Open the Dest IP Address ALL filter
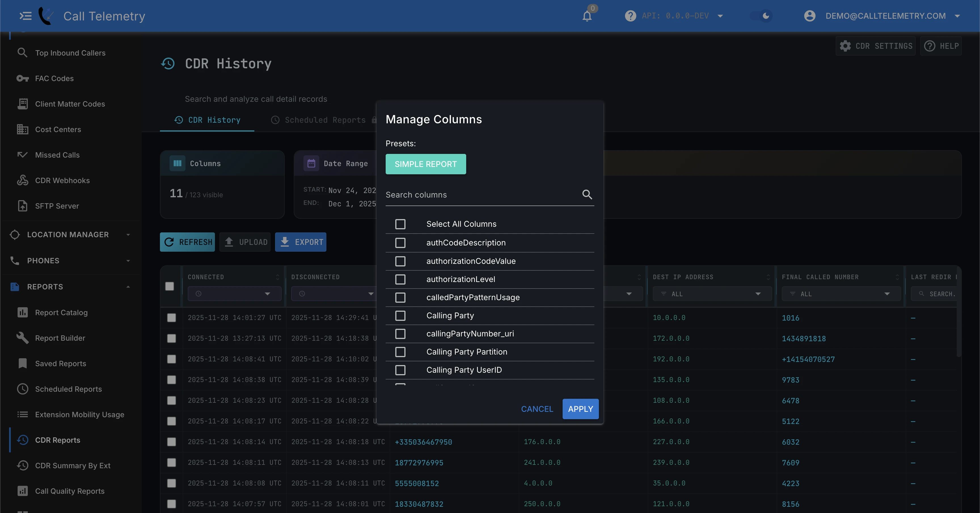The width and height of the screenshot is (980, 513). point(712,294)
